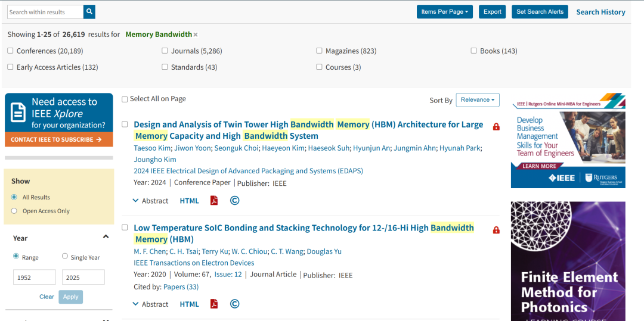The width and height of the screenshot is (644, 321).
Task: Click copyright icon under Twin Tower HBM paper
Action: click(234, 201)
